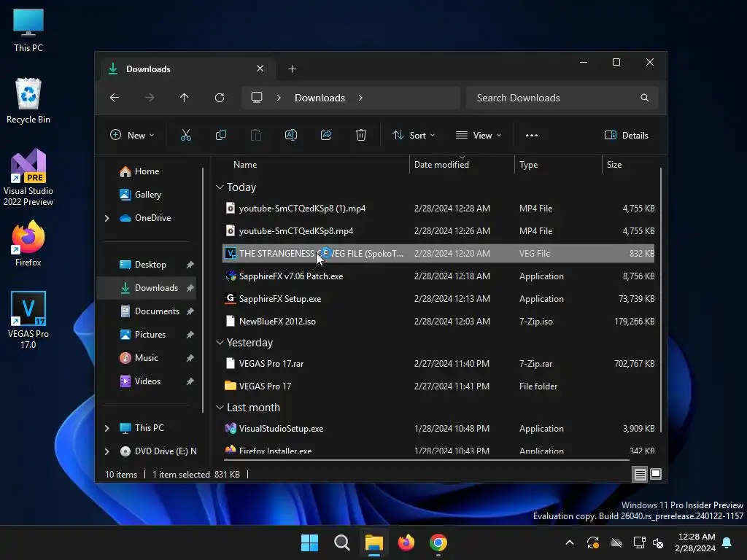Open the View dropdown menu
This screenshot has width=747, height=560.
pos(479,135)
